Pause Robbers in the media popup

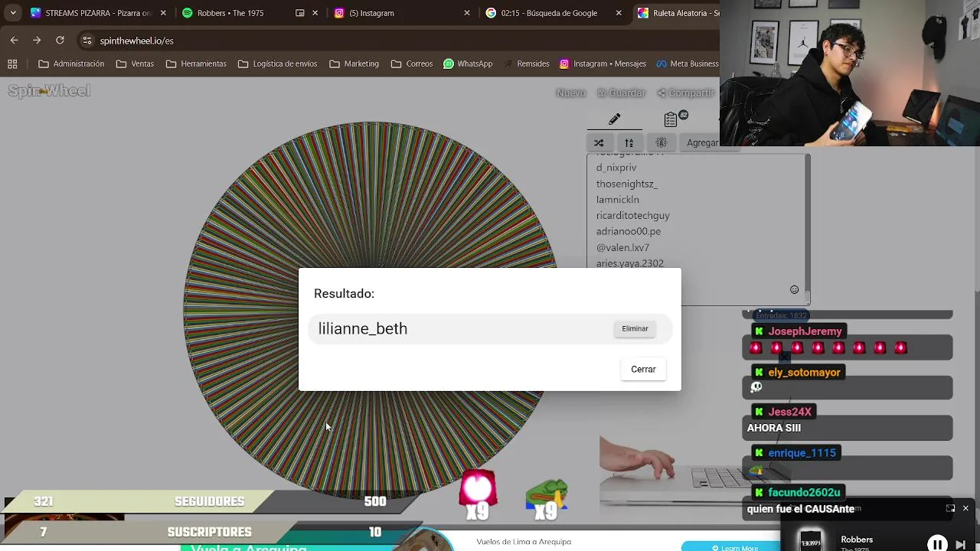tap(937, 544)
